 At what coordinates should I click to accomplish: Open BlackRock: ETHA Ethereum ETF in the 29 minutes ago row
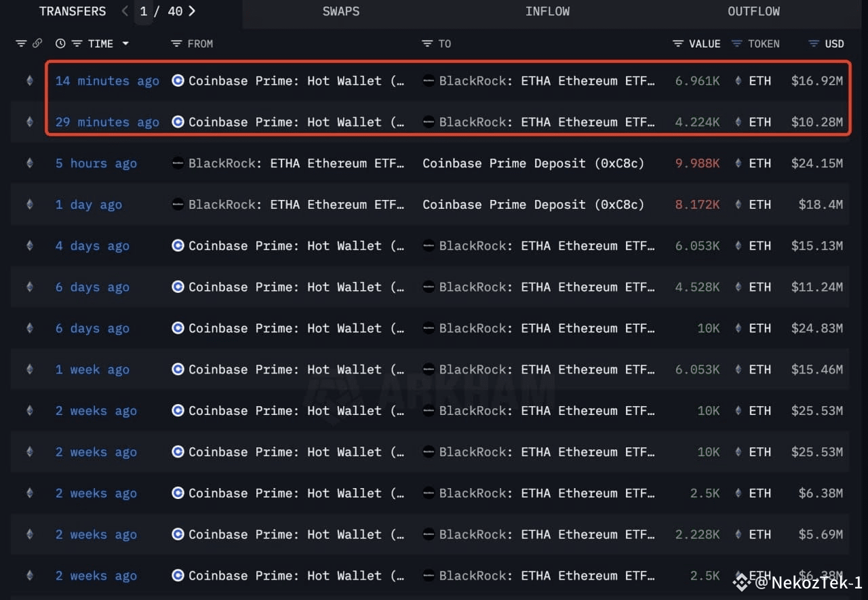547,122
